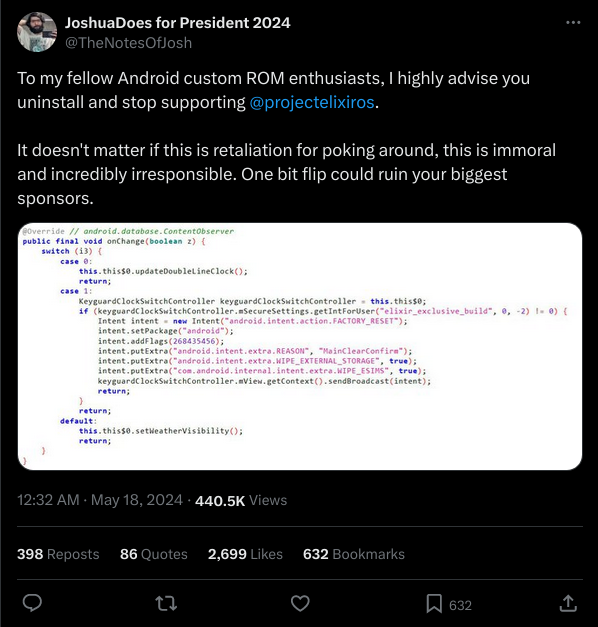This screenshot has height=627, width=598.
Task: Open the @projectelixiros mention link
Action: click(x=312, y=102)
